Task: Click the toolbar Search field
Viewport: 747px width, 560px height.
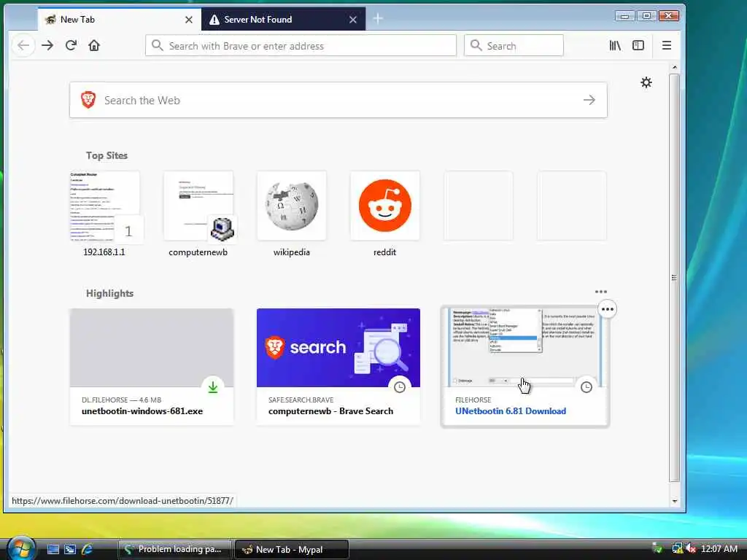Action: pyautogui.click(x=514, y=46)
